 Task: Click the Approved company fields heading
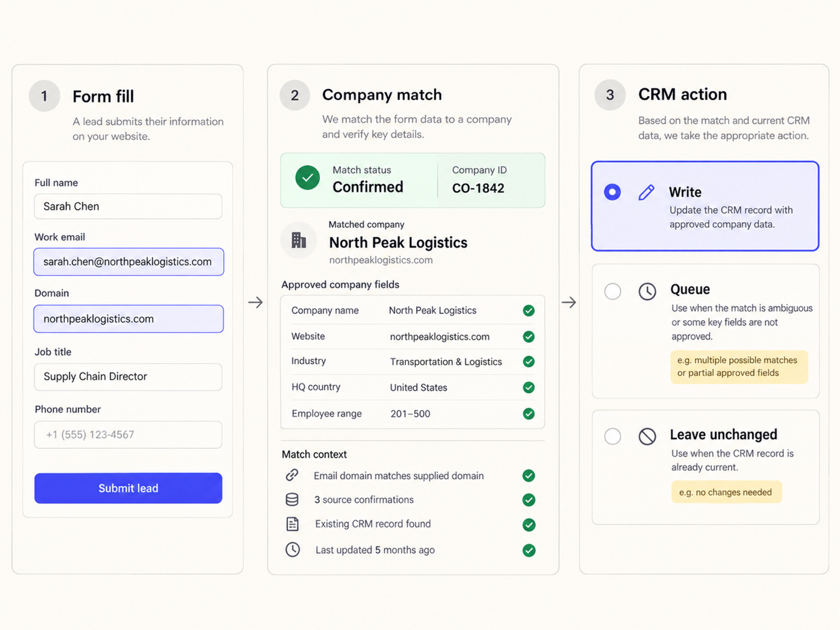340,285
